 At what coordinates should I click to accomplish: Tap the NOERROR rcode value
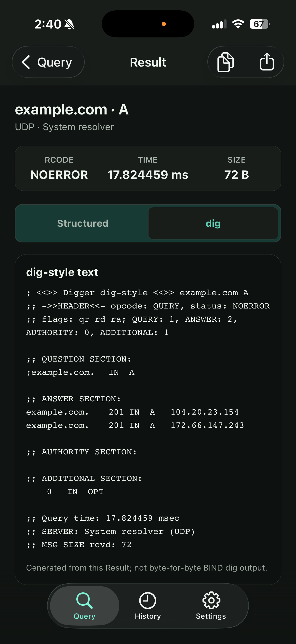59,175
